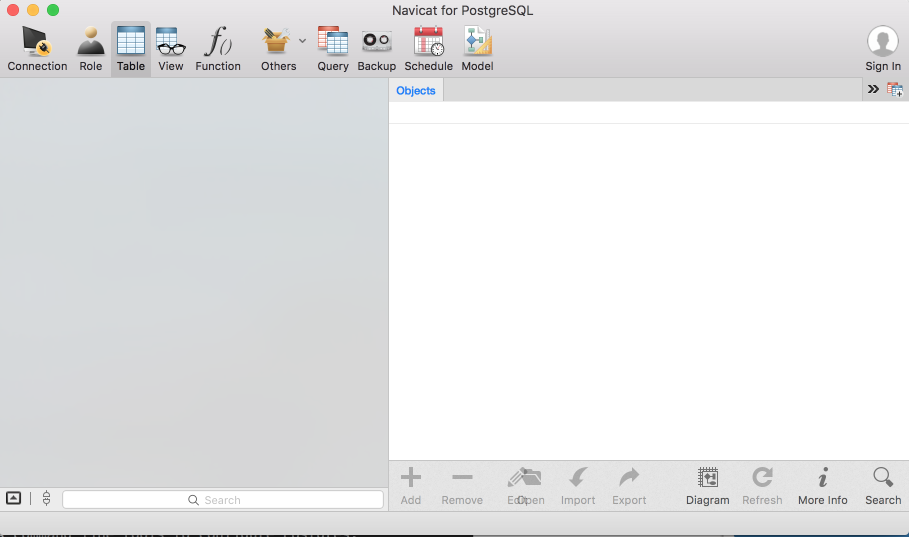Click the sidebar search input field
Viewport: 909px width, 537px height.
point(223,499)
